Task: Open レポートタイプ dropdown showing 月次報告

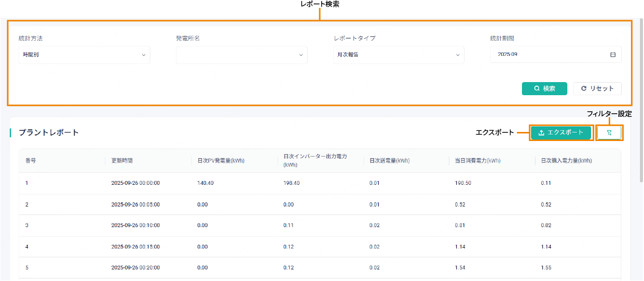Action: click(x=399, y=54)
